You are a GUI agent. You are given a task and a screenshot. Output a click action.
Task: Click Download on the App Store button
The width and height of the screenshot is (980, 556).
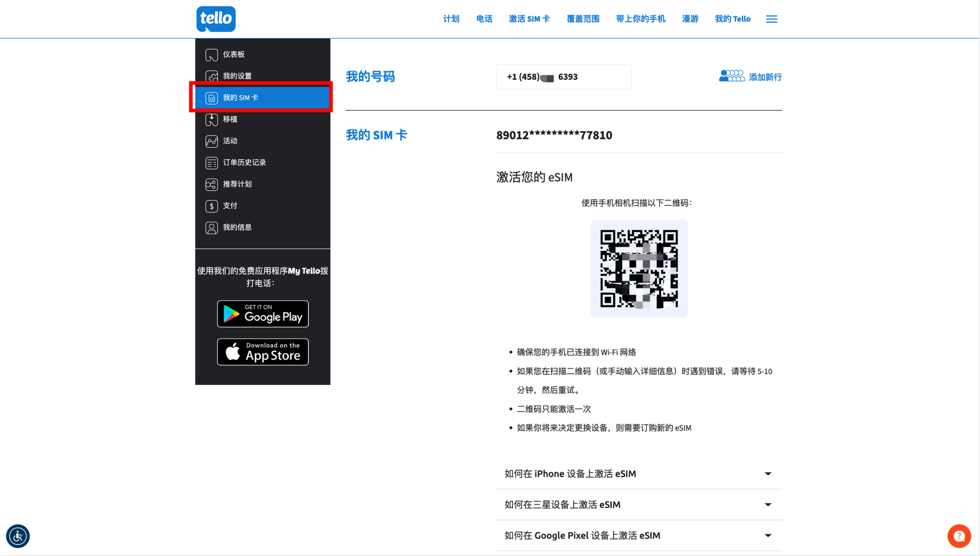[x=263, y=351]
